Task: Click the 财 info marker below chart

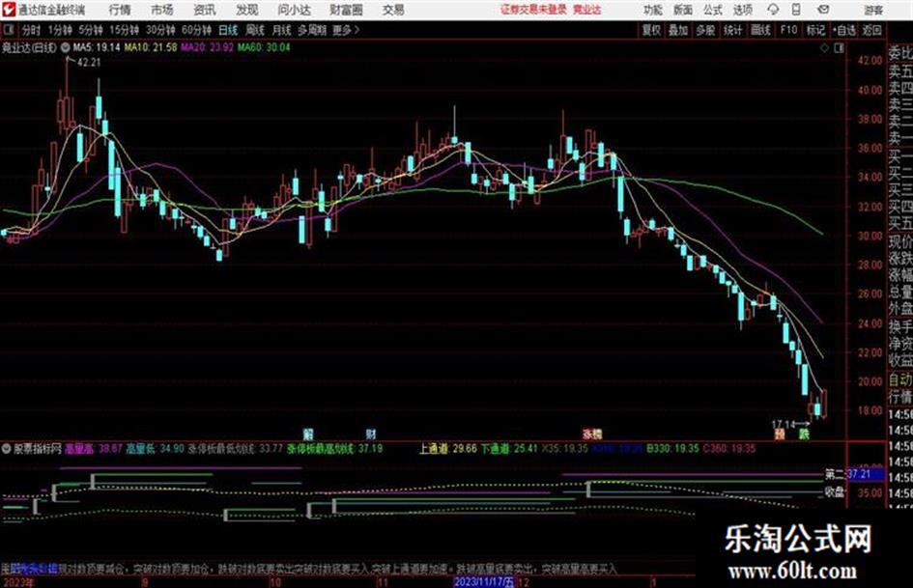Action: pos(371,434)
